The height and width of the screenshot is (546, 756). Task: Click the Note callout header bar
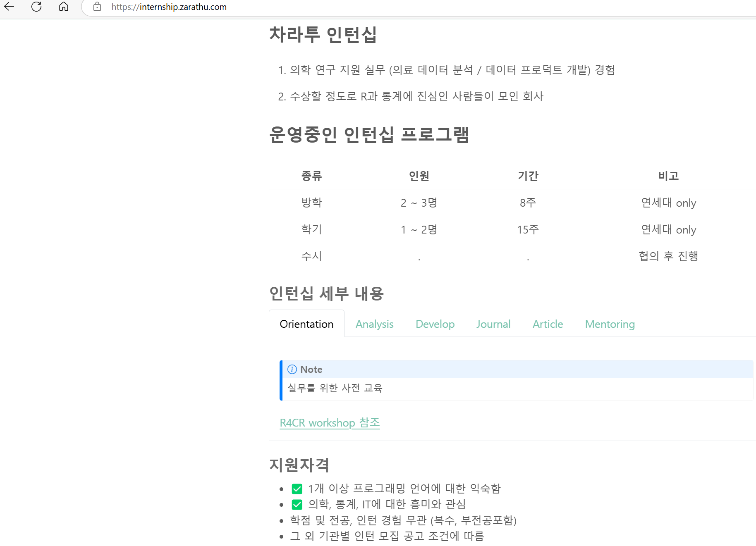tap(517, 369)
